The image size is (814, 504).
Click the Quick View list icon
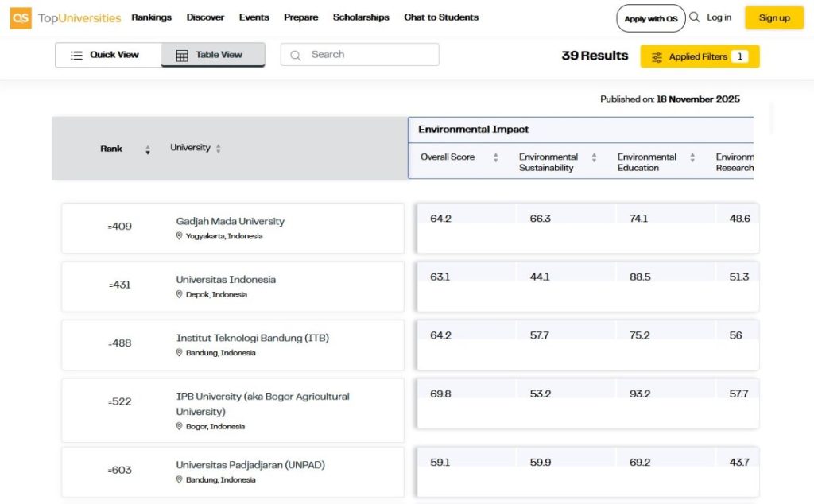pos(76,55)
